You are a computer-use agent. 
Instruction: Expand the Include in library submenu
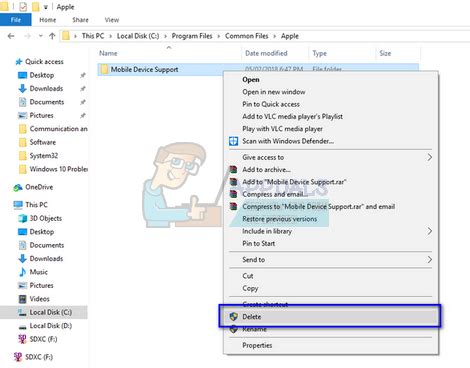[430, 231]
